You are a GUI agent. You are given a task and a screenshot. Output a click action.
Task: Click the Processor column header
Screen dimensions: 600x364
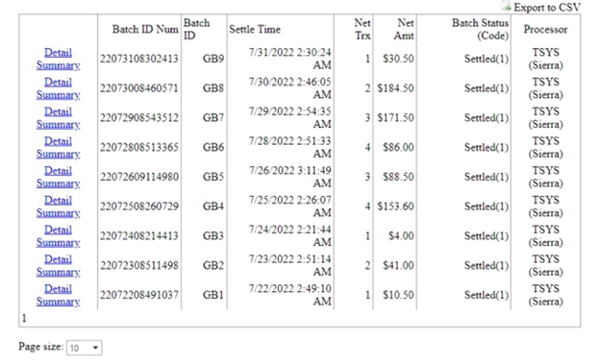[x=545, y=29]
